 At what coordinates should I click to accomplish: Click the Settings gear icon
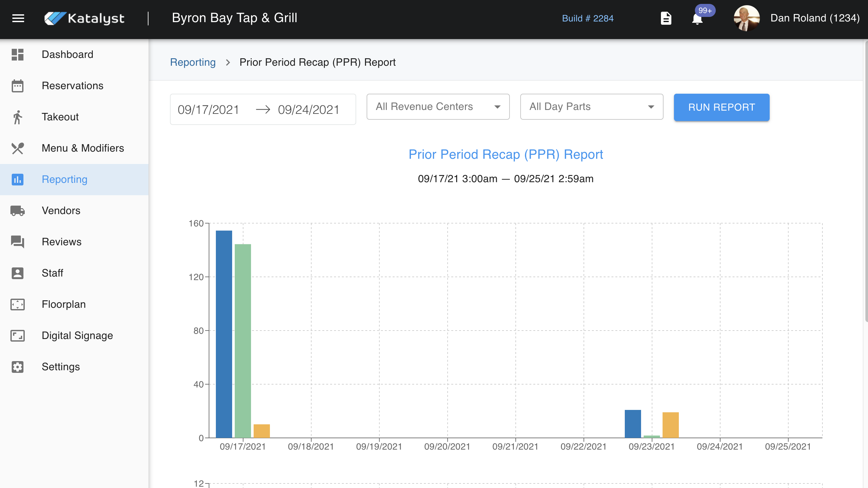[18, 367]
